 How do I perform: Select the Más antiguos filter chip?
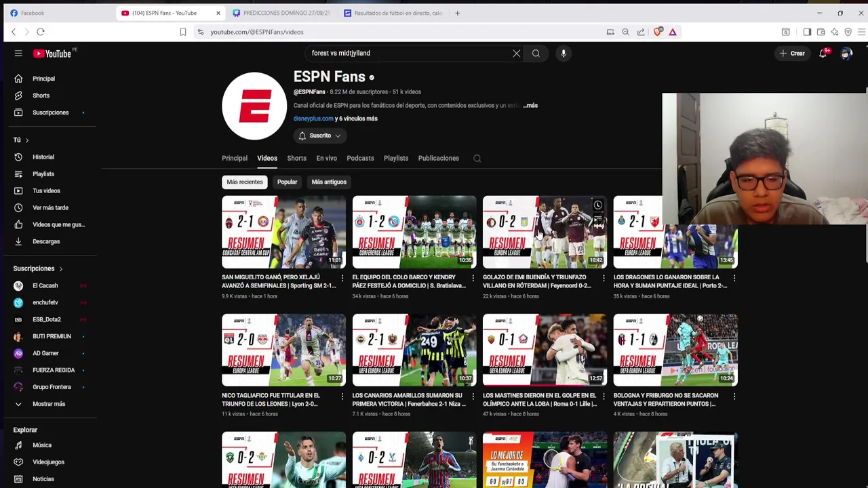point(329,182)
